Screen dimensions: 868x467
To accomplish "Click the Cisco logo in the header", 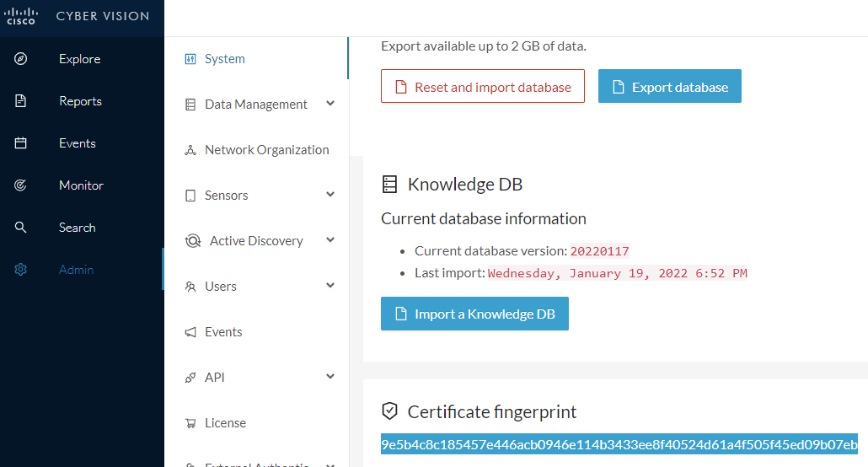I will pyautogui.click(x=21, y=16).
